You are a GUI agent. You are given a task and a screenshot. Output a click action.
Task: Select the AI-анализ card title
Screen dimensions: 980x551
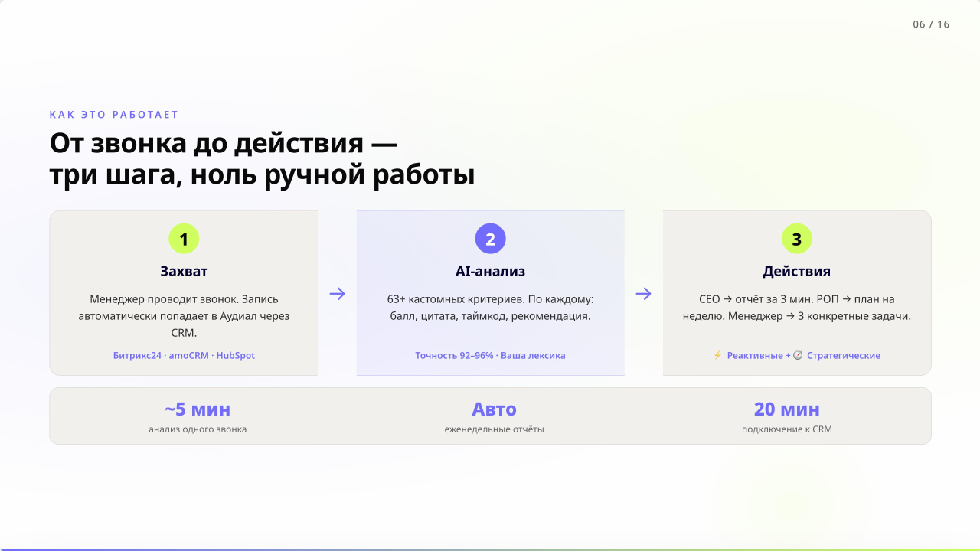[490, 271]
